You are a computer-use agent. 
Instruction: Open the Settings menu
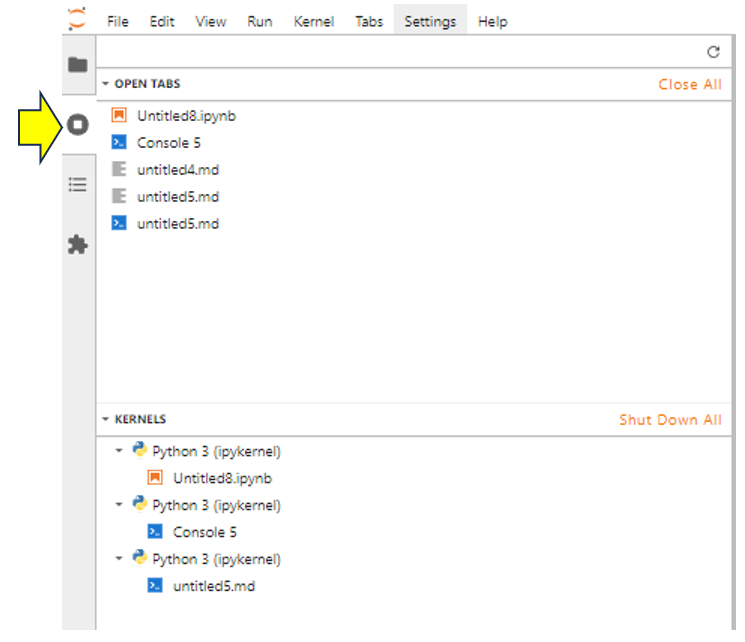point(430,21)
